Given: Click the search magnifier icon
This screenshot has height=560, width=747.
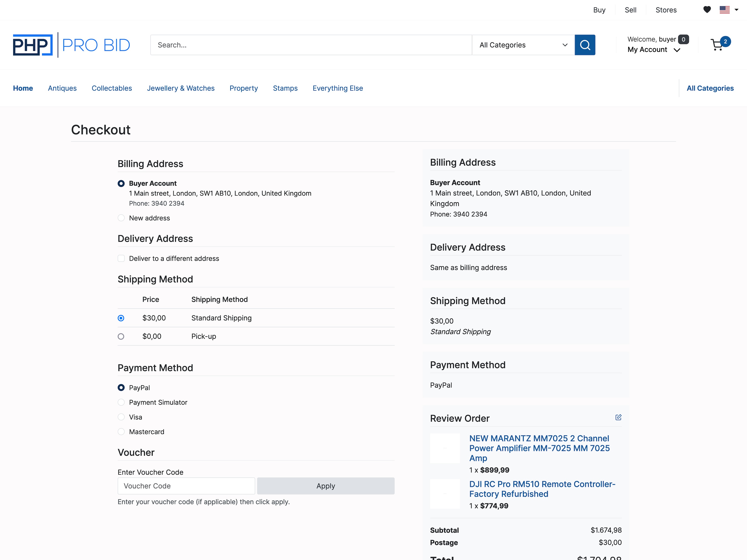Looking at the screenshot, I should [x=585, y=45].
